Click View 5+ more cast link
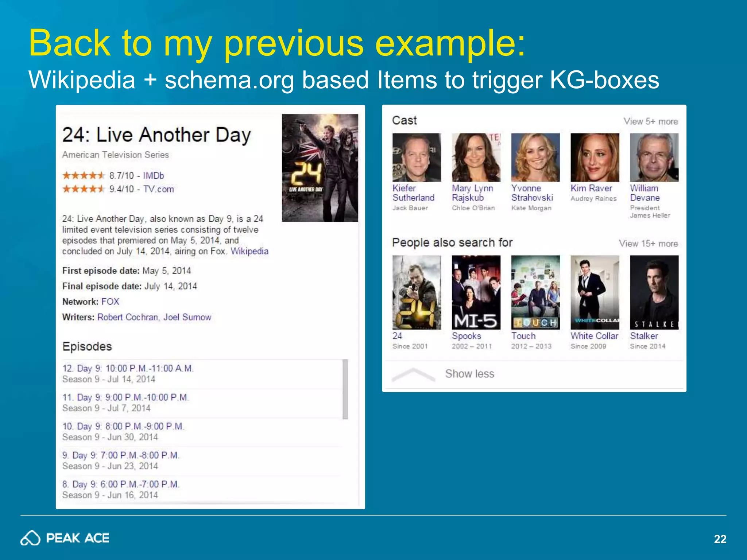This screenshot has width=747, height=560. click(x=651, y=121)
